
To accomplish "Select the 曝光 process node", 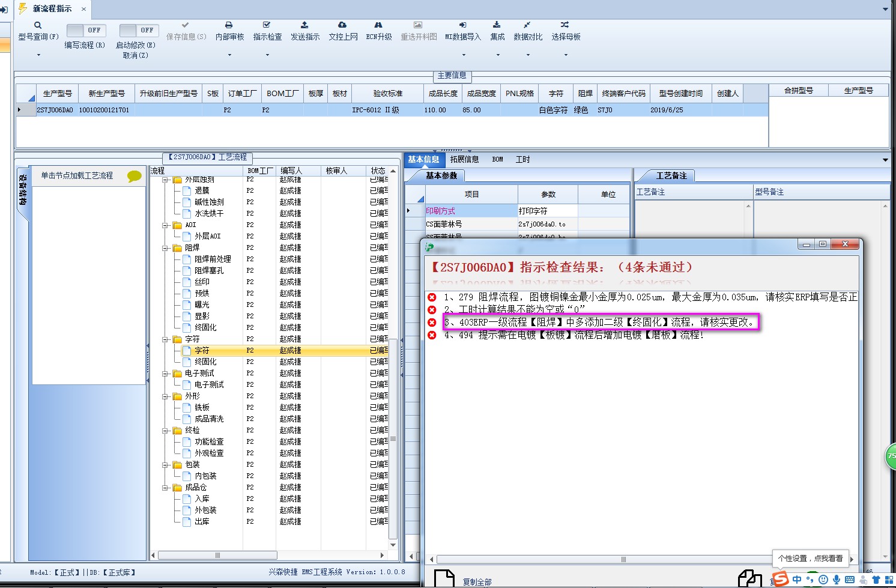I will (x=202, y=305).
